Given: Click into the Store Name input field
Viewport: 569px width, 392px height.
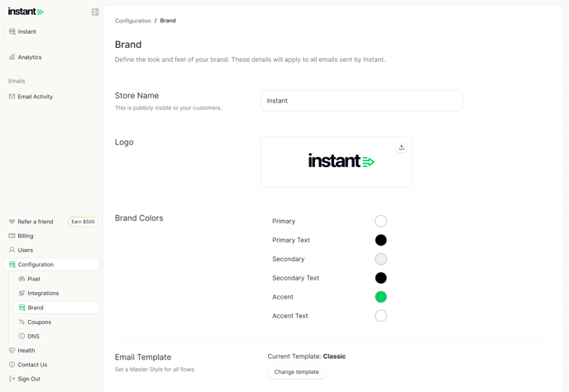Looking at the screenshot, I should [361, 101].
